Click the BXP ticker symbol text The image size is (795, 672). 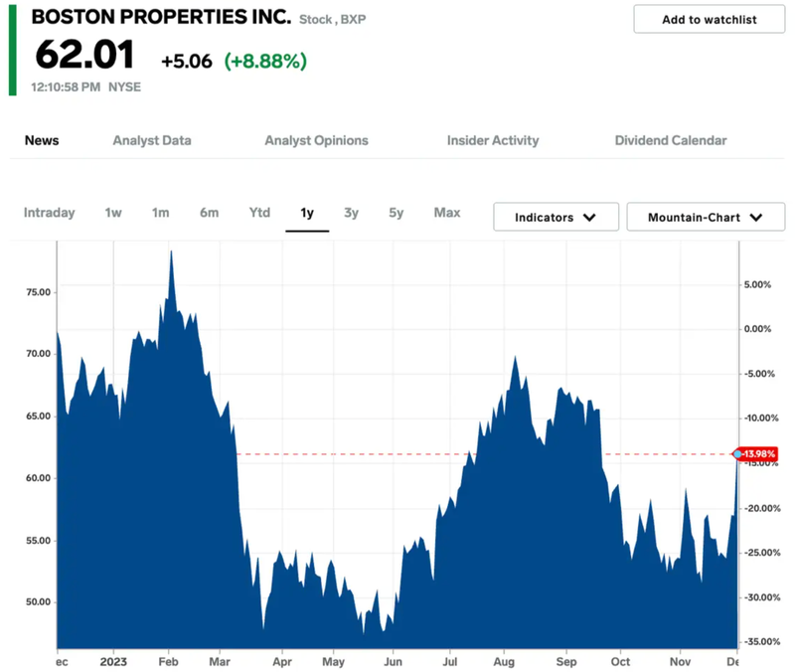tap(353, 19)
